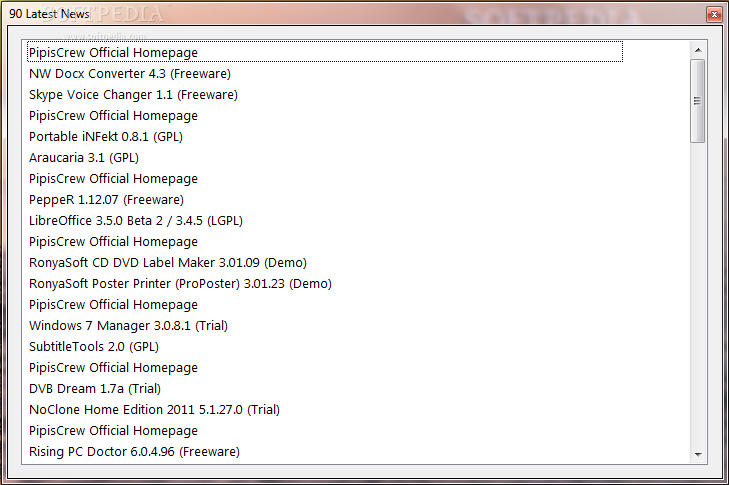Select NW Docx Converter 4.3 (Freeware)
Image resolution: width=729 pixels, height=485 pixels.
(x=130, y=73)
